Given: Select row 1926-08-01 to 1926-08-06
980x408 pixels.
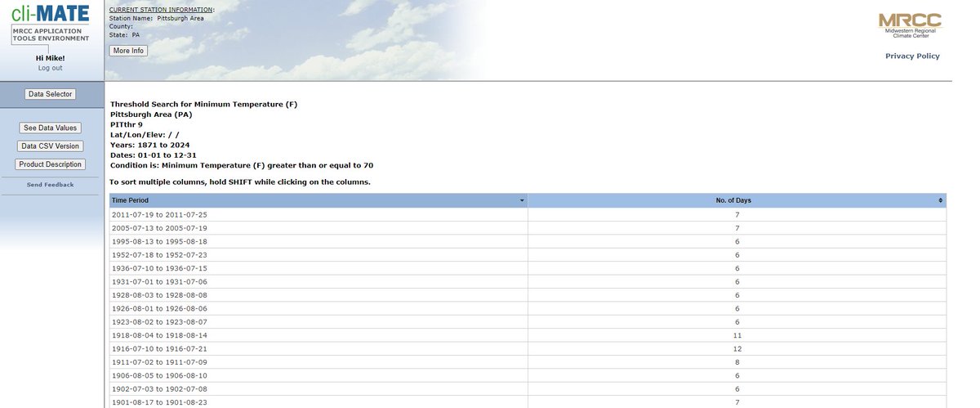Looking at the screenshot, I should 528,308.
